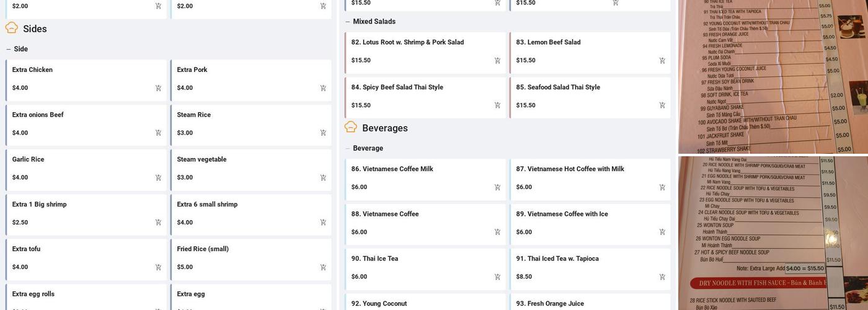The height and width of the screenshot is (310, 868).
Task: Open the Fried Rice (small) item
Action: pyautogui.click(x=203, y=249)
